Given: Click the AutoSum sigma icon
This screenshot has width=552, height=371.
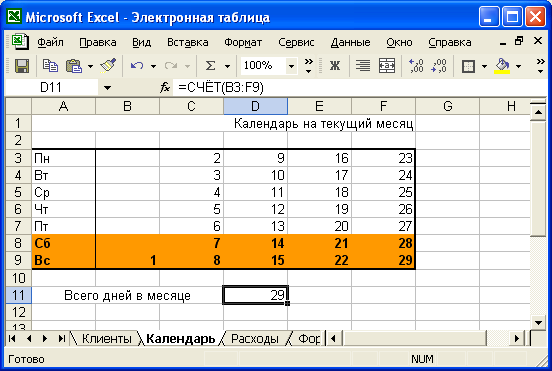Looking at the screenshot, I should (x=210, y=66).
